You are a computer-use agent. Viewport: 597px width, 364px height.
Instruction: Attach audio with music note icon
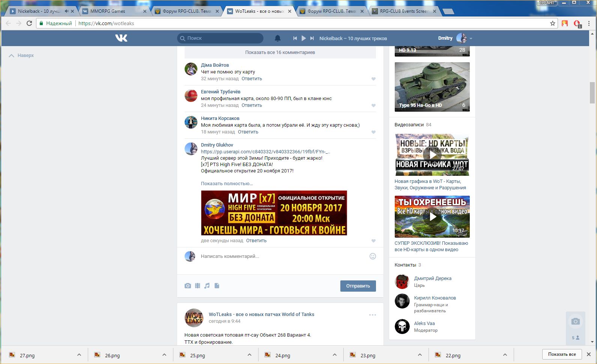(x=207, y=286)
